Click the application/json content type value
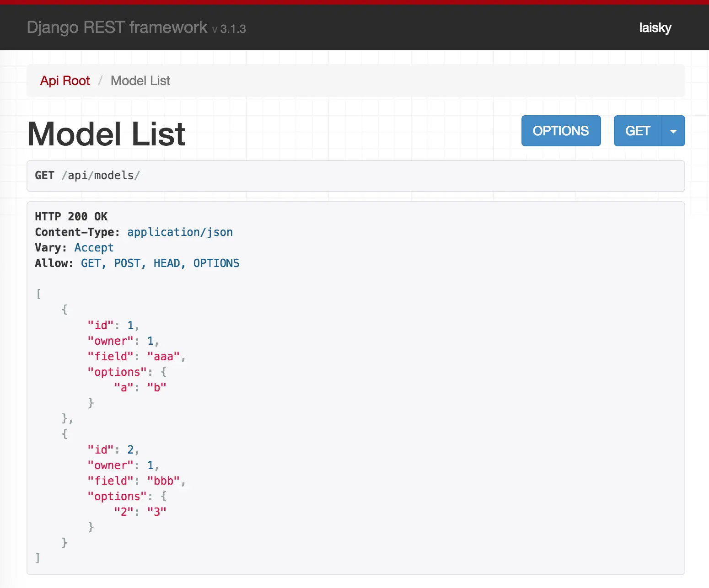The height and width of the screenshot is (588, 709). [180, 232]
